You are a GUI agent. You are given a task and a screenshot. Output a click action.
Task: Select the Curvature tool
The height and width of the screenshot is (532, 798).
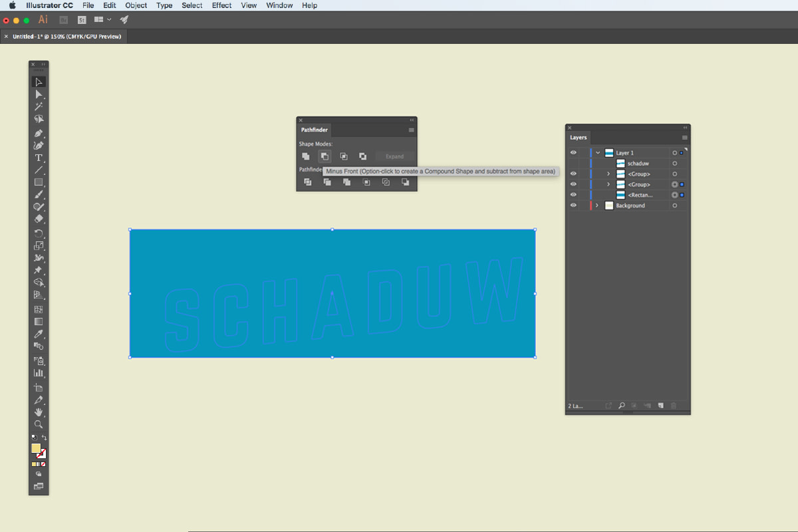point(39,145)
